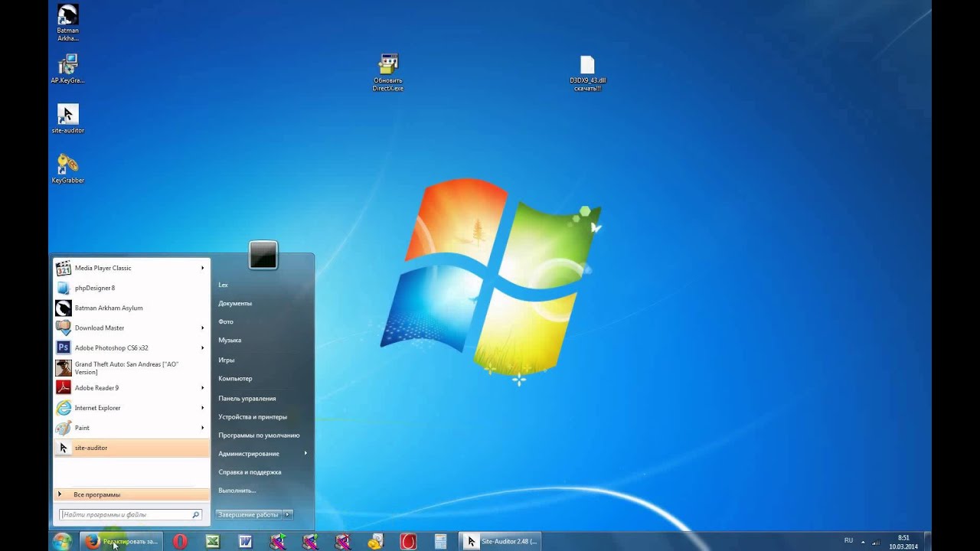Open Игры from Start menu
The image size is (980, 551).
pyautogui.click(x=227, y=360)
